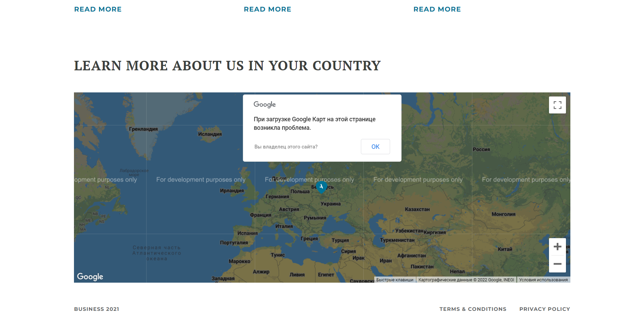
Task: Click the 'BUSINESS 2021' footer text
Action: click(97, 309)
